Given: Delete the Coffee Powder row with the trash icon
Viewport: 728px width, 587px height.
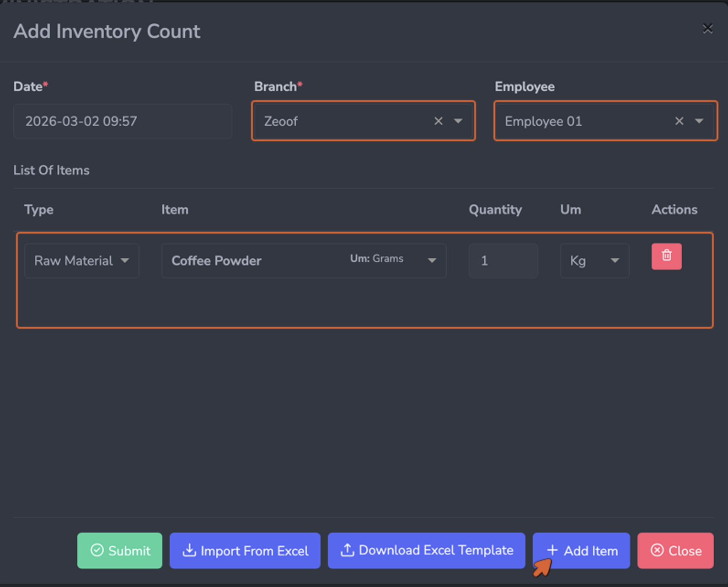Looking at the screenshot, I should [x=666, y=256].
